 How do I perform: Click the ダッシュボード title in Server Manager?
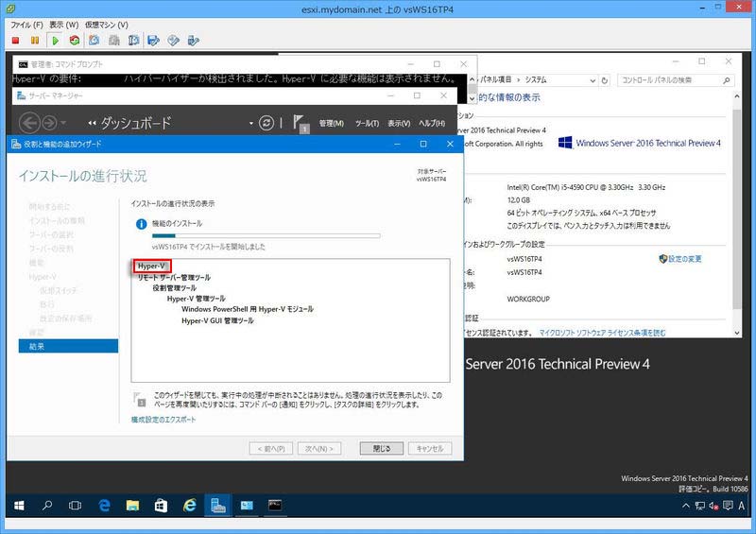point(135,123)
